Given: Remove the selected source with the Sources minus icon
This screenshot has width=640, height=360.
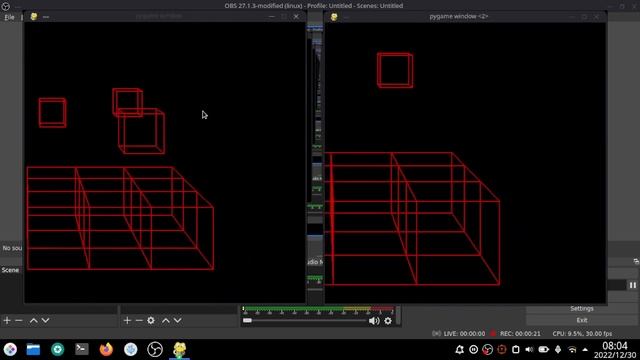Looking at the screenshot, I should (139, 320).
